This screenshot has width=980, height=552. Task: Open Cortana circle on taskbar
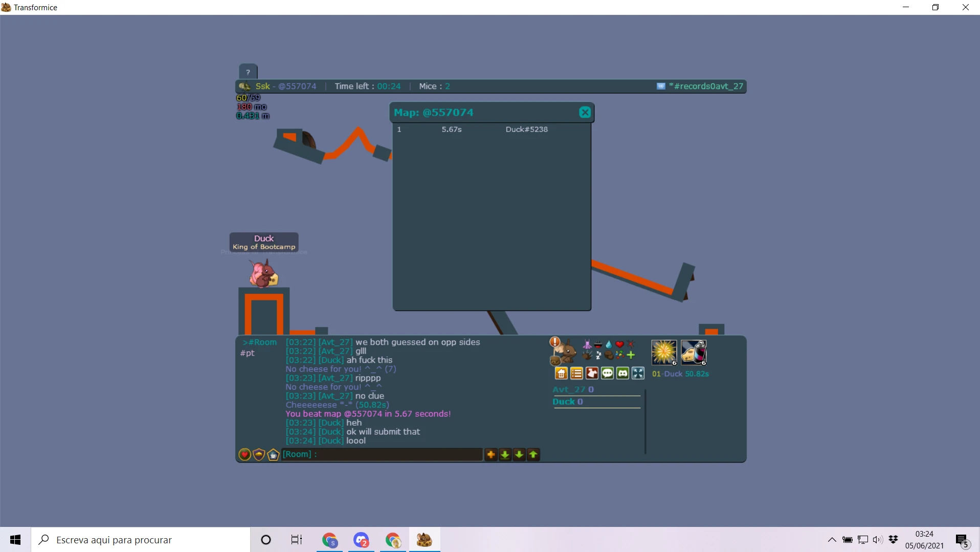pos(266,540)
